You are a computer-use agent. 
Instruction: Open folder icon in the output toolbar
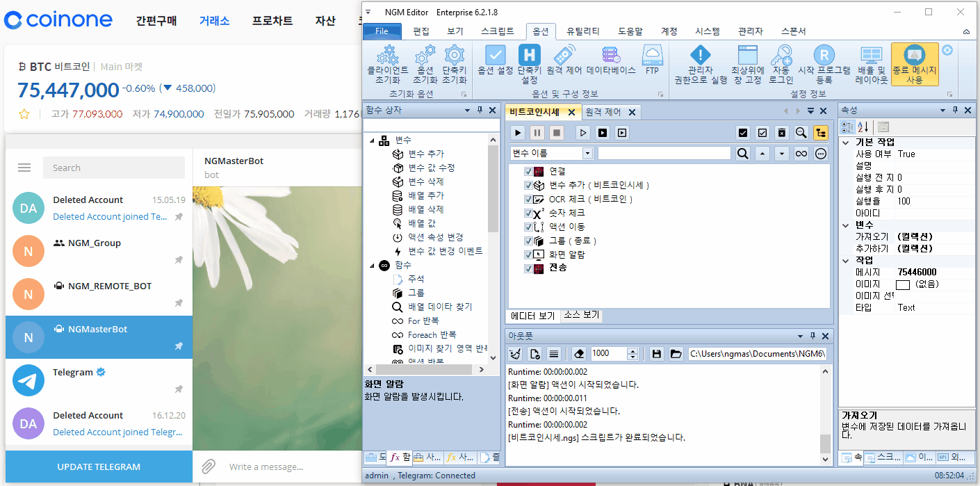coord(676,353)
